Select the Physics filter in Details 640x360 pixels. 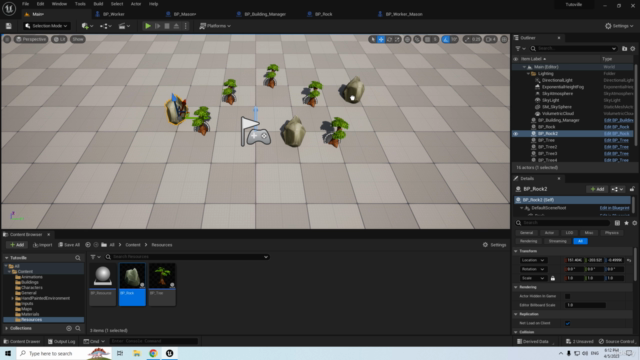coord(611,233)
